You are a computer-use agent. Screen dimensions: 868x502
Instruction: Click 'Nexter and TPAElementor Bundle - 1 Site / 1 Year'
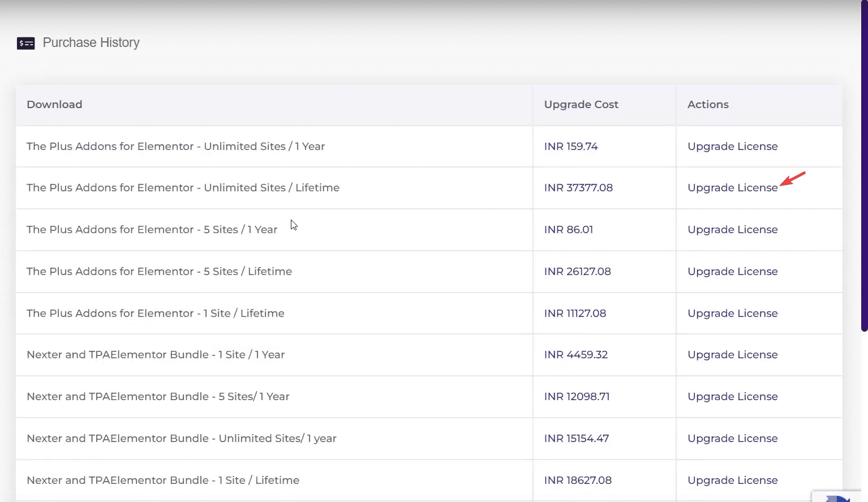(156, 354)
